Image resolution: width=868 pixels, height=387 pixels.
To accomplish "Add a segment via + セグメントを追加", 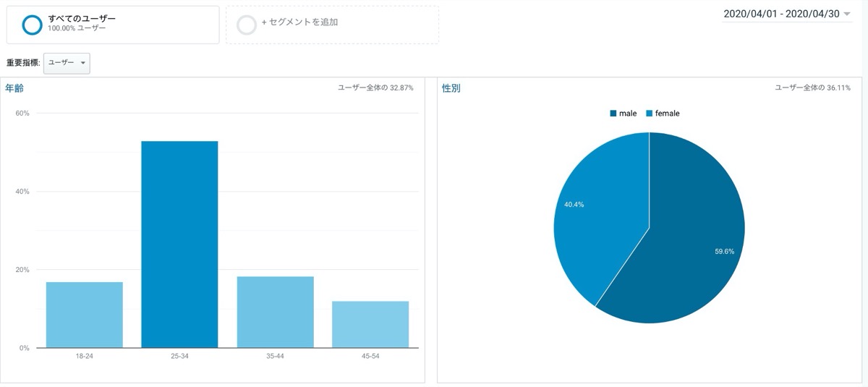I will 332,25.
